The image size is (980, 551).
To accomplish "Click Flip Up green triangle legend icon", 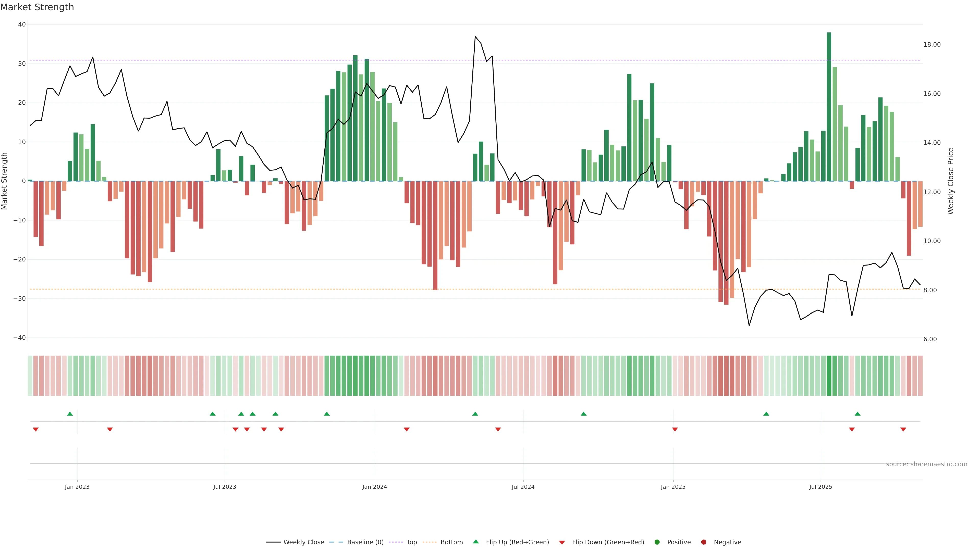I will click(x=475, y=542).
